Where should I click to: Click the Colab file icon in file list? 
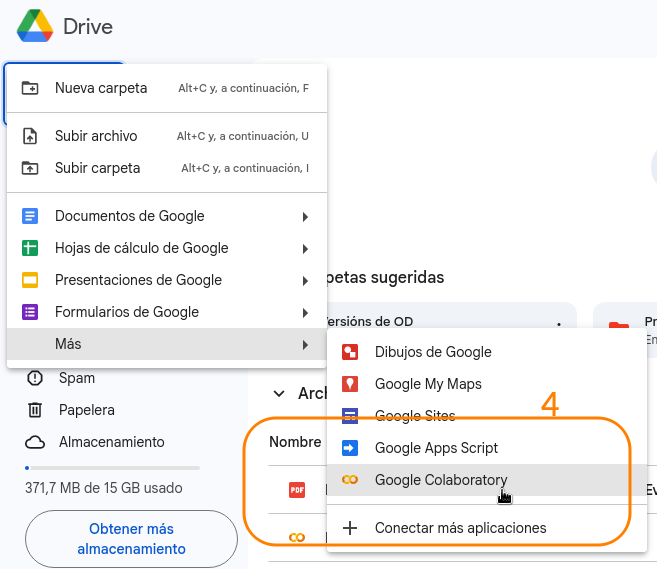coord(297,538)
